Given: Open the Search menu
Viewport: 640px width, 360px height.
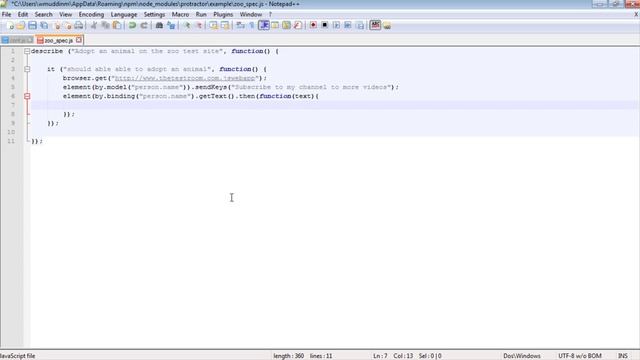Looking at the screenshot, I should click(x=44, y=14).
